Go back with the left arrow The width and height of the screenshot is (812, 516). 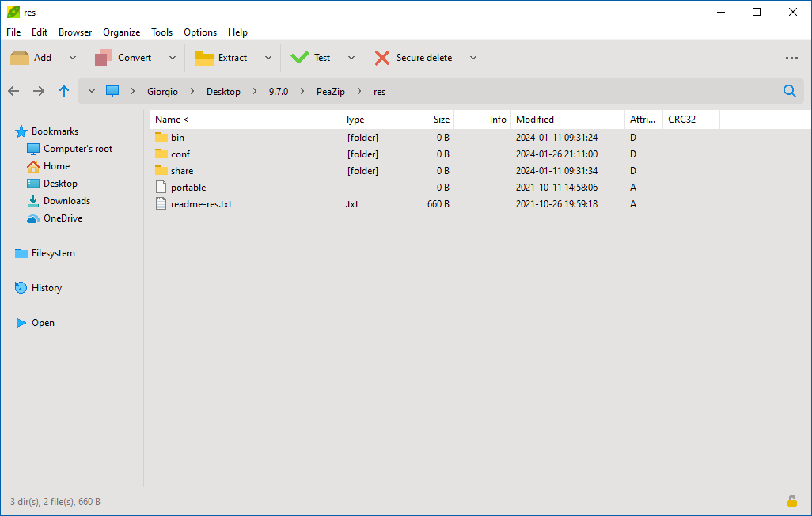pos(13,91)
